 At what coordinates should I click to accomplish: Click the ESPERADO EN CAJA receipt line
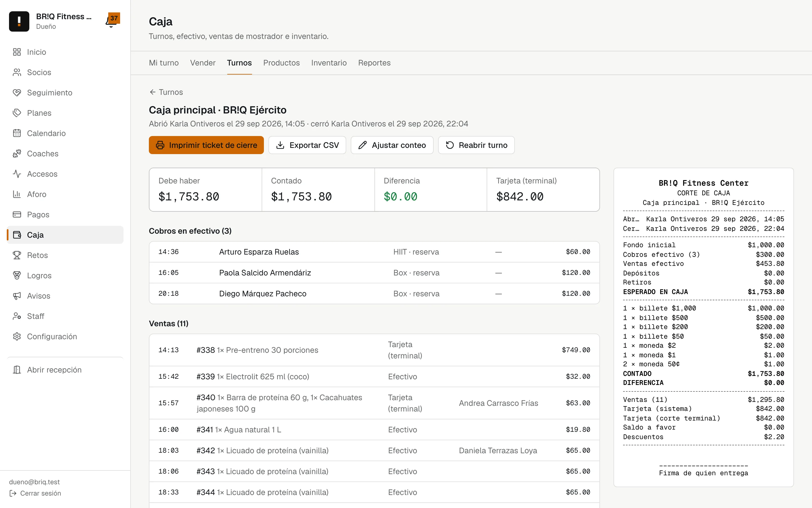pos(703,292)
